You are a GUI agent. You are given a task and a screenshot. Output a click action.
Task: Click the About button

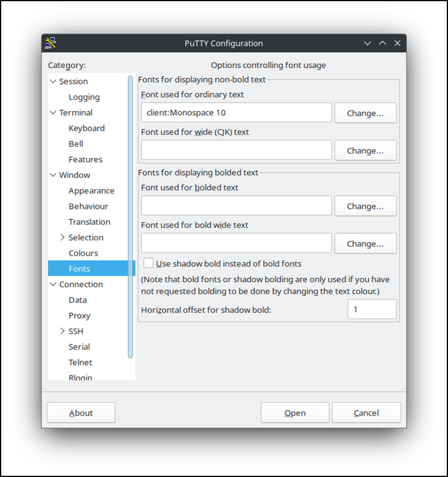pyautogui.click(x=81, y=413)
